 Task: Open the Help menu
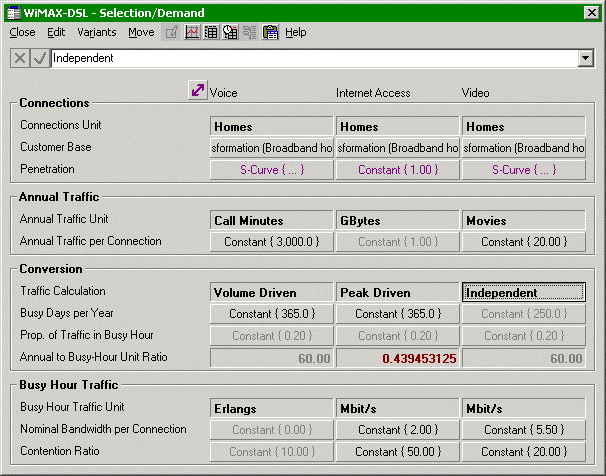296,32
